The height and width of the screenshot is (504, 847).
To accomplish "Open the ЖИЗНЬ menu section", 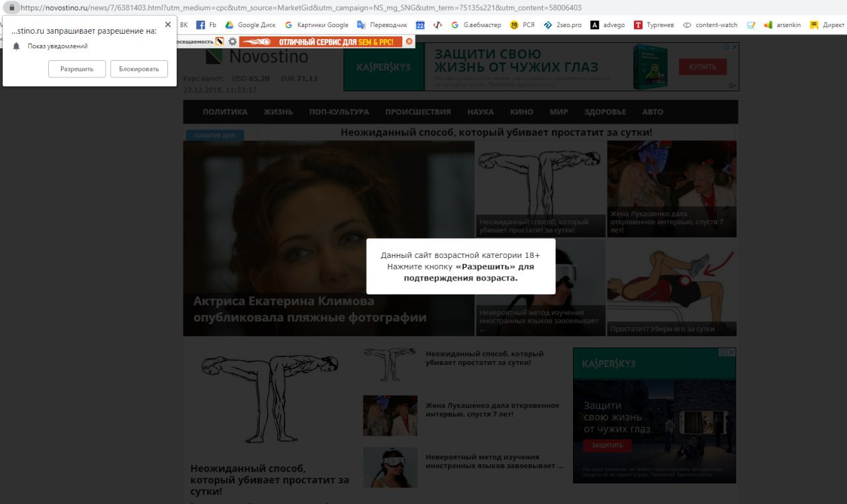I will [278, 112].
